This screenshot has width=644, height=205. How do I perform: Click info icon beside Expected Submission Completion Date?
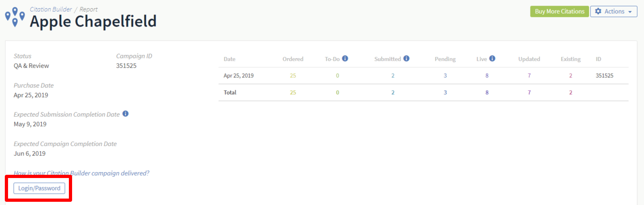tap(126, 114)
